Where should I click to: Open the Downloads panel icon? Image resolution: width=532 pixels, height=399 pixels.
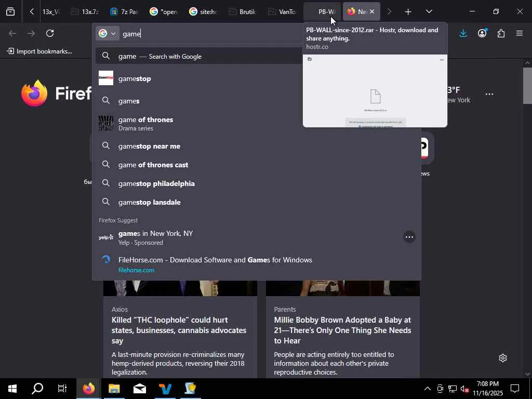pos(463,33)
